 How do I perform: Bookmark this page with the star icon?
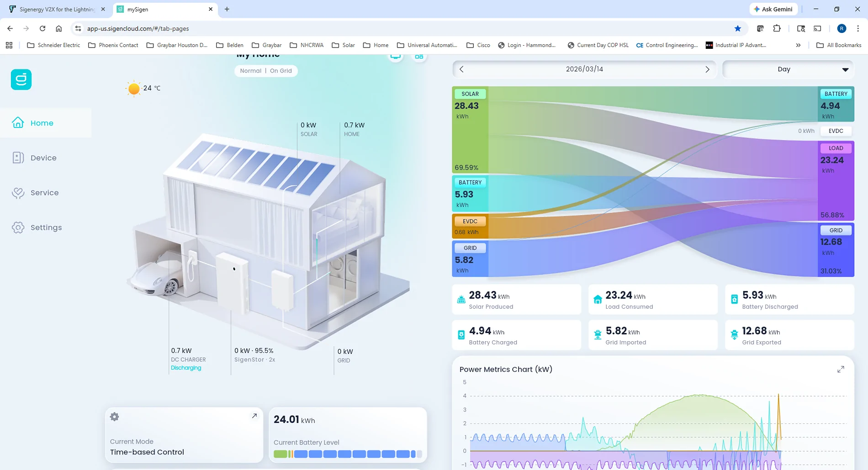737,28
